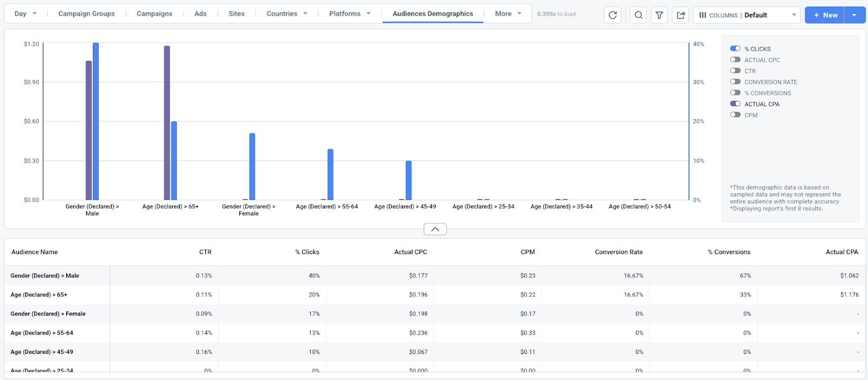
Task: Open the search magnifier icon
Action: [x=639, y=15]
